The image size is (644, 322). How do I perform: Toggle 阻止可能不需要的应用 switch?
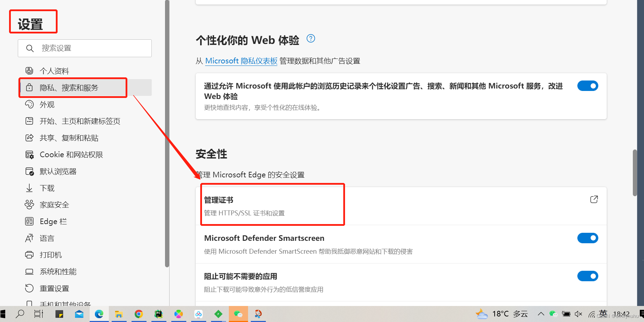click(588, 276)
